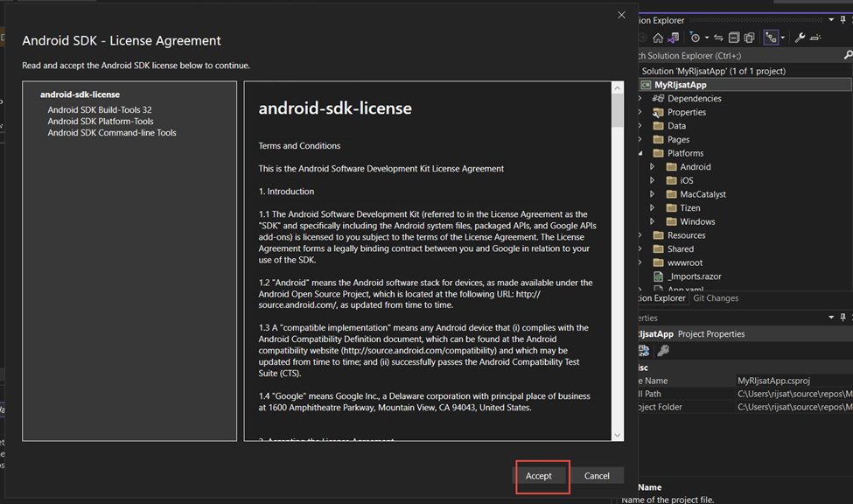Pin the Solution Explorer panel
This screenshot has width=853, height=504.
[843, 20]
